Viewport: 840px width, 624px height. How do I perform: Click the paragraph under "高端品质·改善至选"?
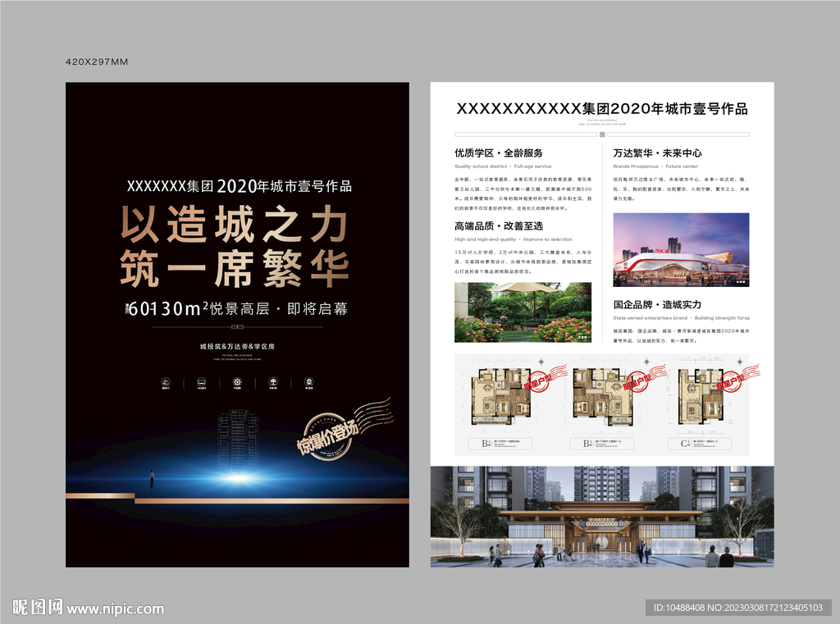pyautogui.click(x=523, y=262)
